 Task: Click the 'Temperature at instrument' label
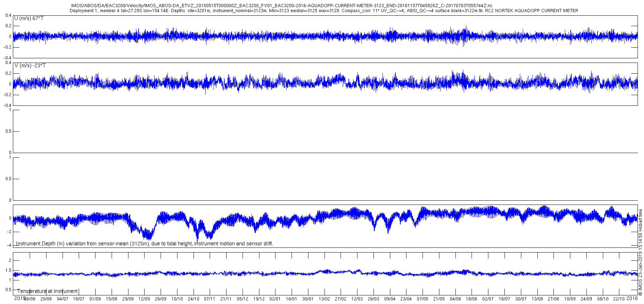48,291
